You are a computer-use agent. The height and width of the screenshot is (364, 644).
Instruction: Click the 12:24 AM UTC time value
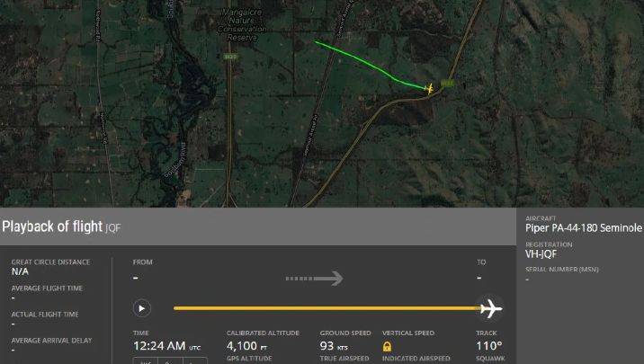point(166,346)
